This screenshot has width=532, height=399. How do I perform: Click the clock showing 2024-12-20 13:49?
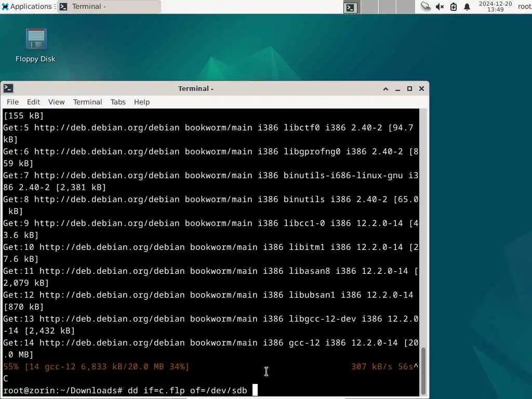pos(495,6)
